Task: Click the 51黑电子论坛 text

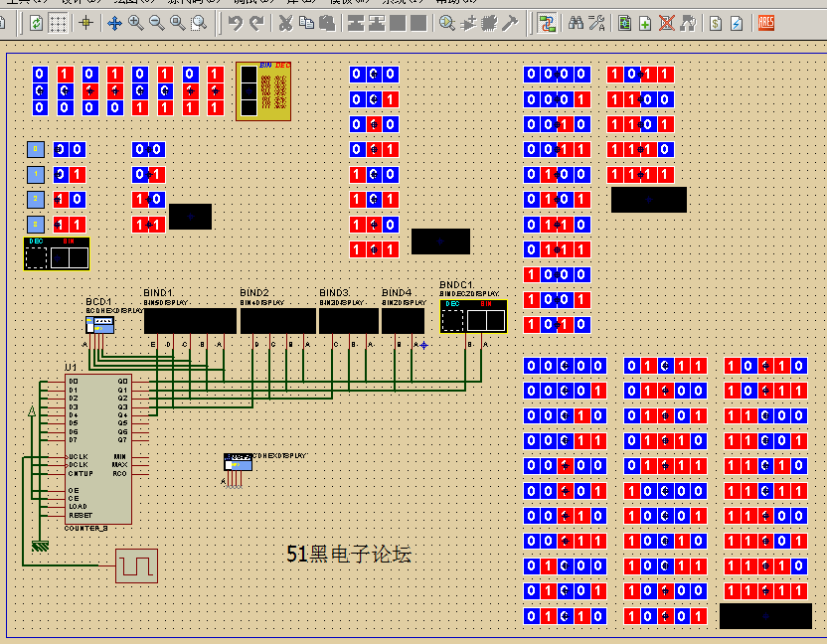Action: pos(349,554)
